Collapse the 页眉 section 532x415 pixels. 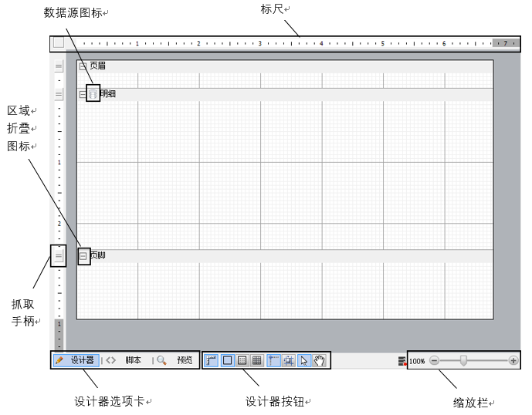click(x=83, y=66)
